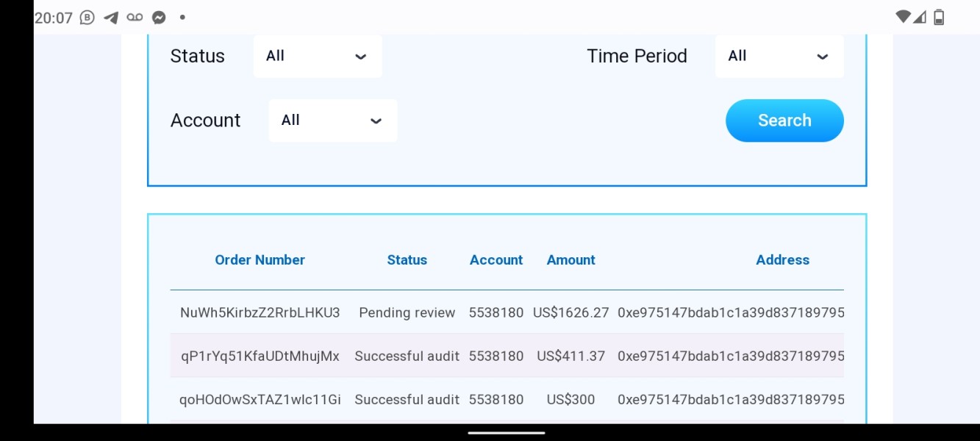
Task: Click the US$300 amount cell
Action: (x=571, y=400)
